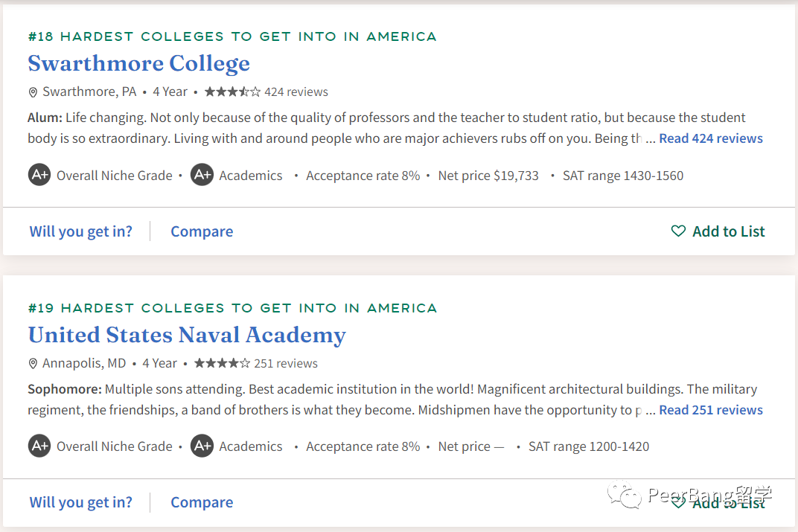Click Swarthmore's A+ Overall Niche Grade badge

tap(39, 176)
